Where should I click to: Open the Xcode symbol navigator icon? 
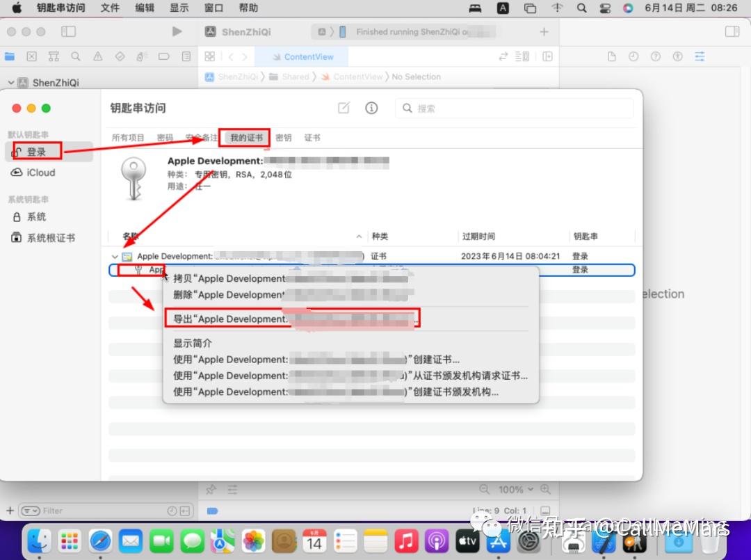pos(54,56)
